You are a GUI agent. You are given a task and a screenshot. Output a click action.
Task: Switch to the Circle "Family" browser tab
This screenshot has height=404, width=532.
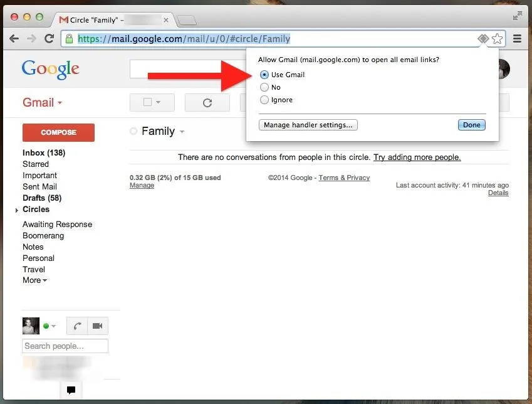coord(112,20)
